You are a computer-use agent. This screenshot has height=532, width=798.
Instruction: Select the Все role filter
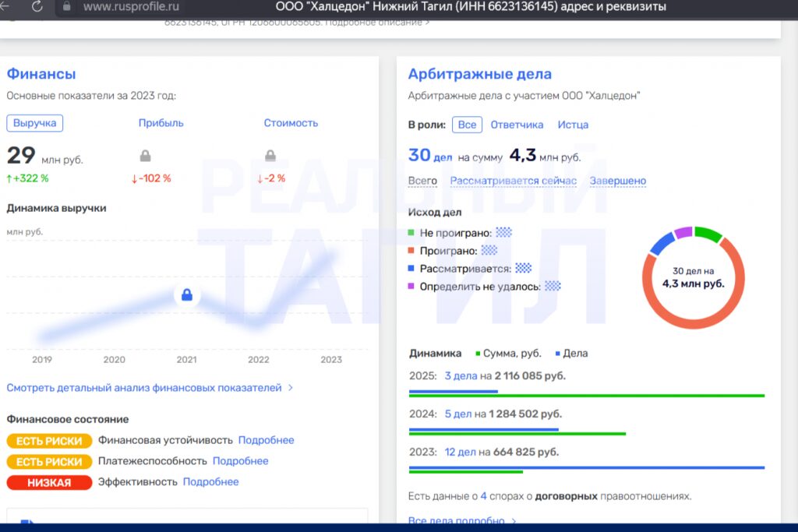(x=467, y=125)
